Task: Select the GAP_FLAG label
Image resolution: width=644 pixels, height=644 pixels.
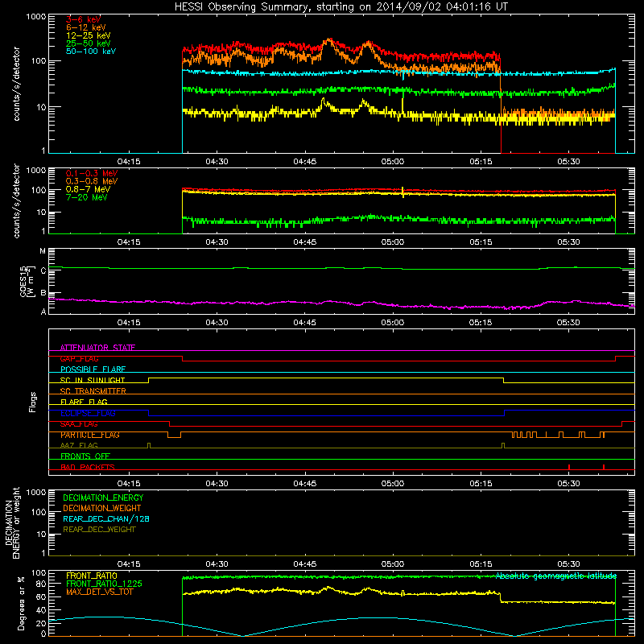Action: [x=79, y=358]
